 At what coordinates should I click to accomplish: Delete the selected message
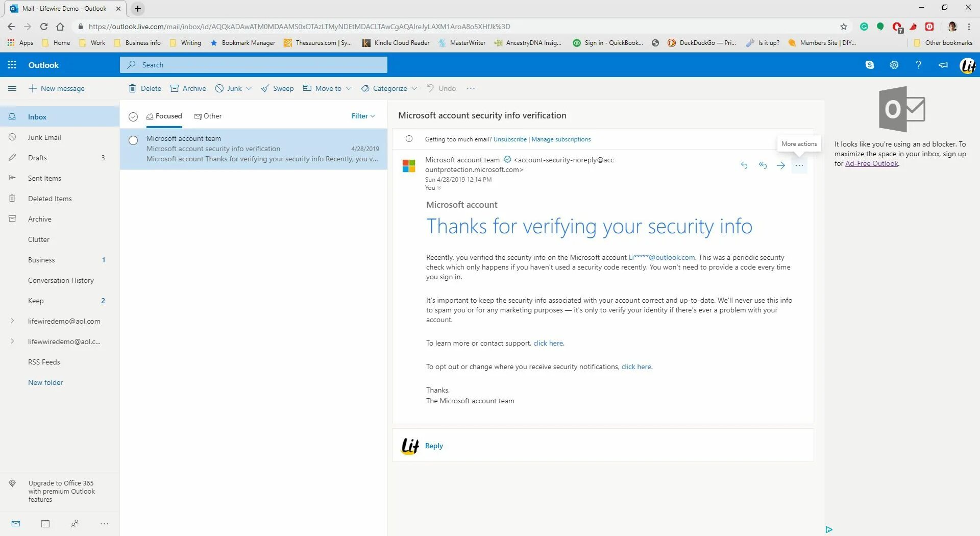tap(145, 88)
